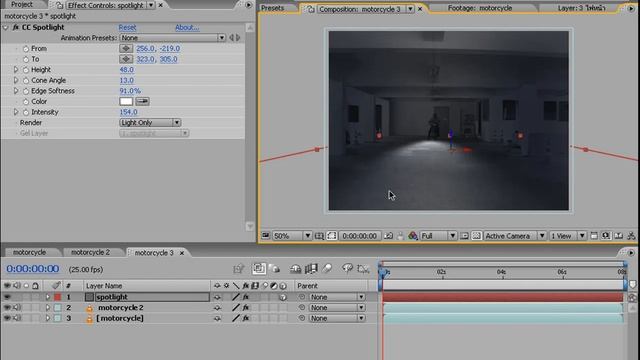
Task: Toggle the Height stopwatch
Action: coord(26,70)
